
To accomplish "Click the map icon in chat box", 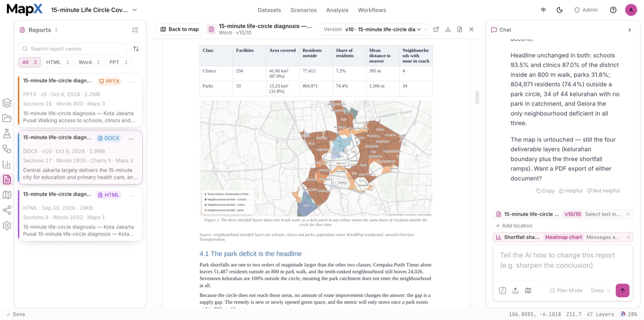I will pyautogui.click(x=528, y=290).
